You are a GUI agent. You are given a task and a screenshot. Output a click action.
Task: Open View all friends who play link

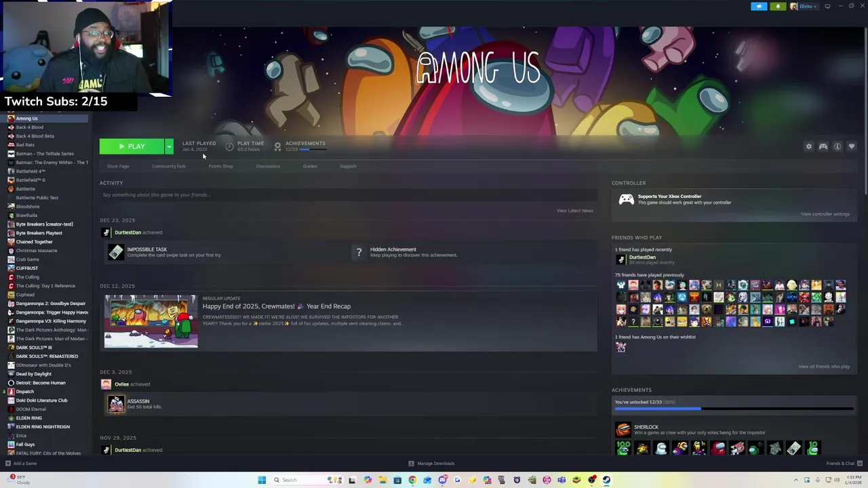tap(824, 367)
